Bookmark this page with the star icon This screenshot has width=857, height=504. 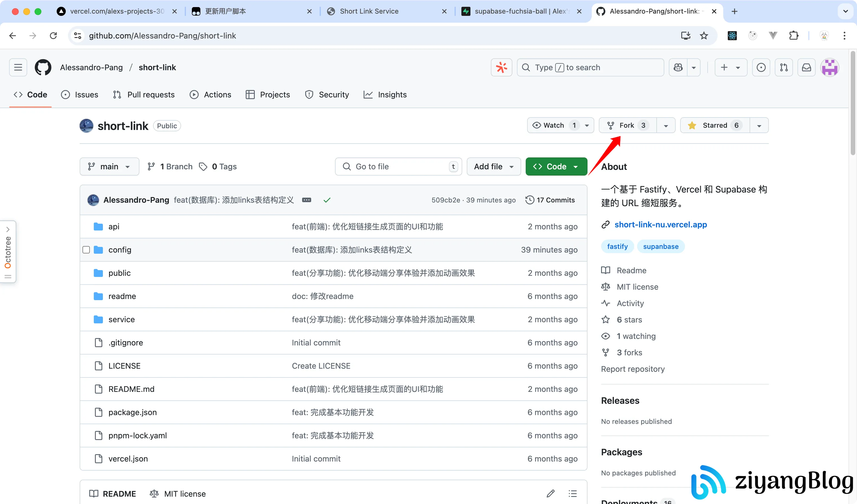click(x=704, y=36)
